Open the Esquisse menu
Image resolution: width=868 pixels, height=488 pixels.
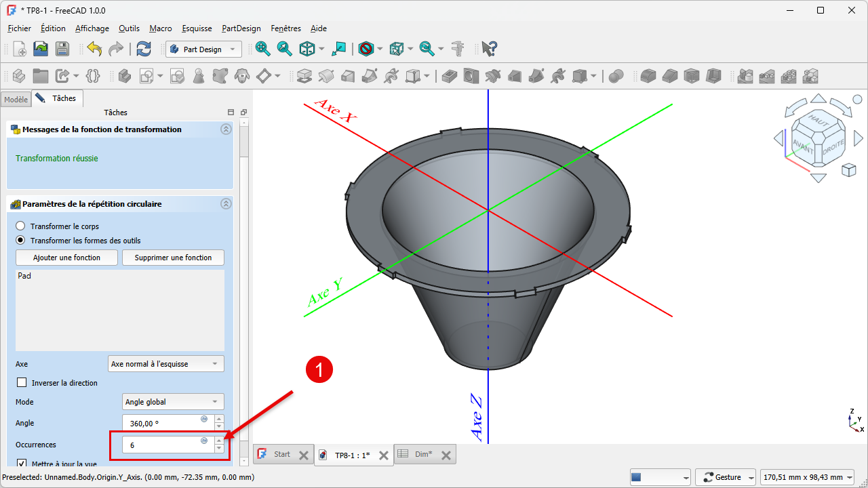pos(197,28)
